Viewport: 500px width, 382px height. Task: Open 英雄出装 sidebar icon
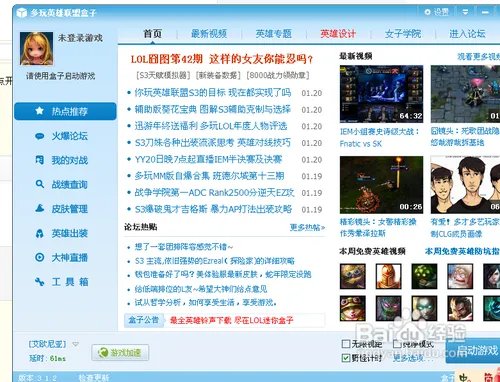coord(40,233)
